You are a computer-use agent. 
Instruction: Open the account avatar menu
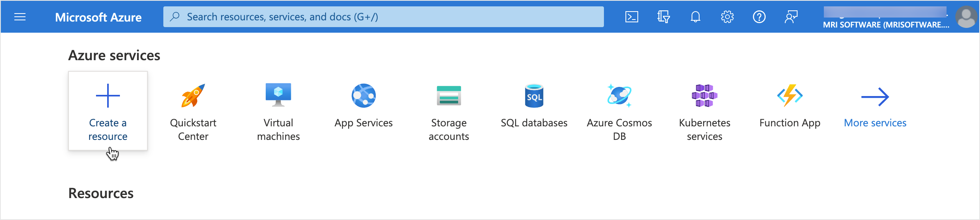point(967,17)
